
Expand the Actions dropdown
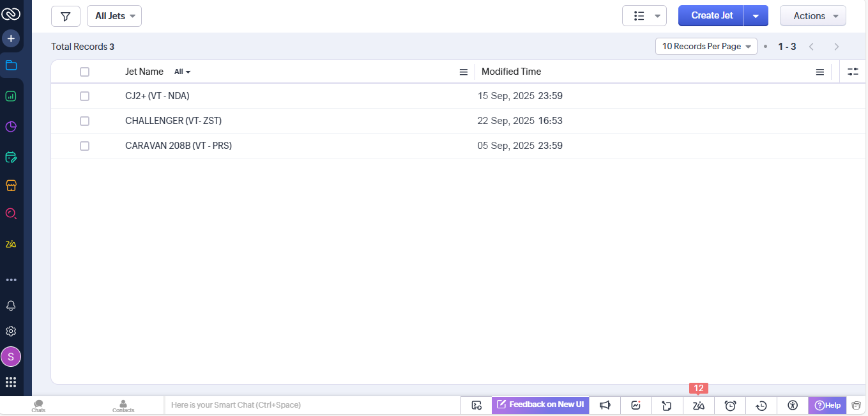pyautogui.click(x=812, y=16)
